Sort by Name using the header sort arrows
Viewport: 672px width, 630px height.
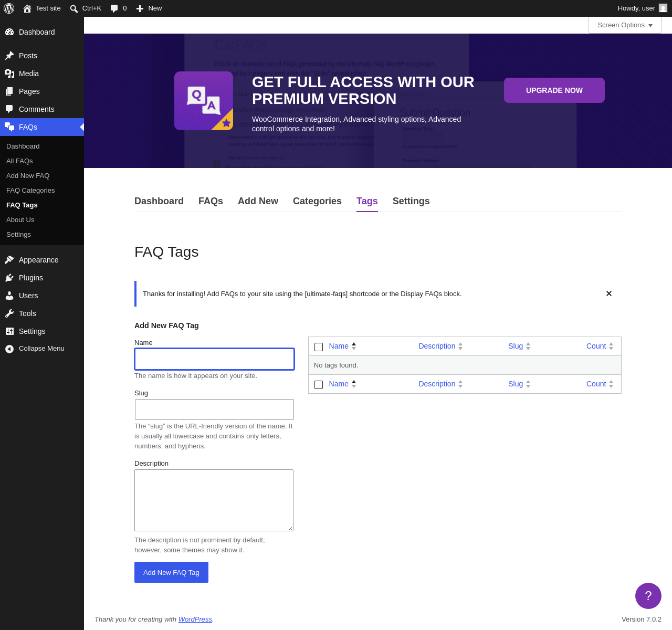tap(354, 346)
